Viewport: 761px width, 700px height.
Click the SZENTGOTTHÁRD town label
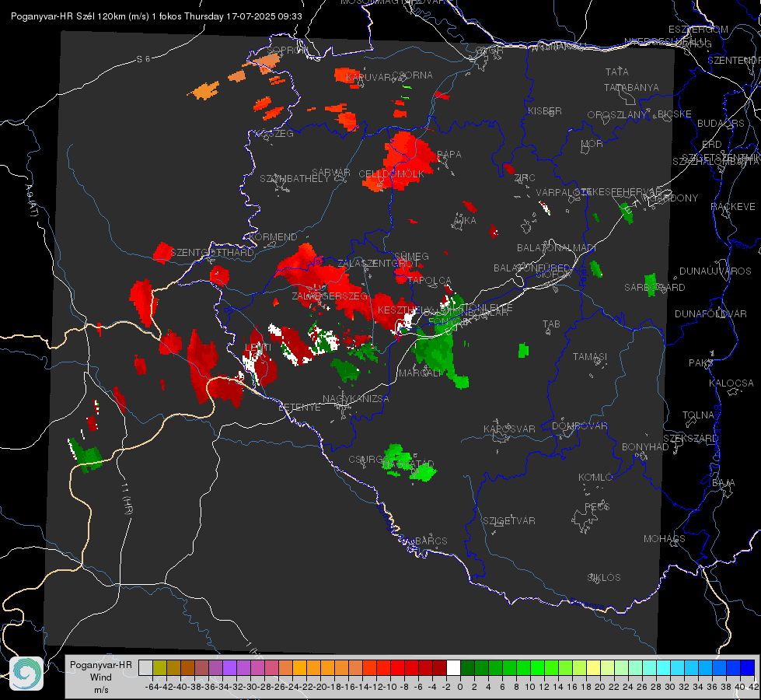(x=212, y=253)
